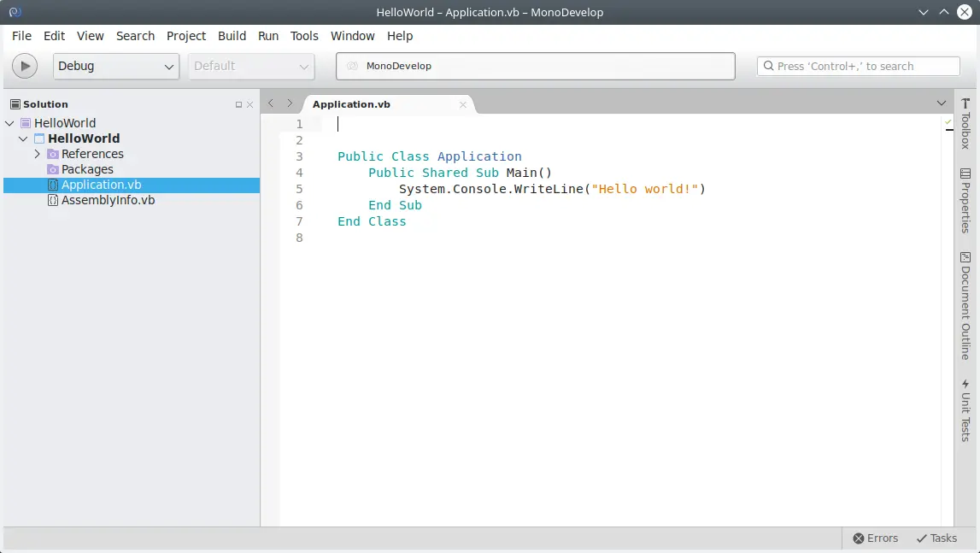Viewport: 980px width, 553px height.
Task: Click the navigate back arrow
Action: click(x=270, y=103)
